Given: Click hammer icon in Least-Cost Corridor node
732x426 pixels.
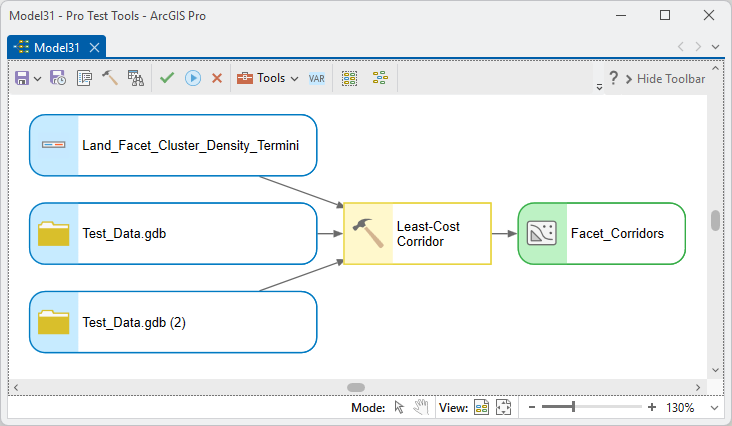Looking at the screenshot, I should pos(368,233).
